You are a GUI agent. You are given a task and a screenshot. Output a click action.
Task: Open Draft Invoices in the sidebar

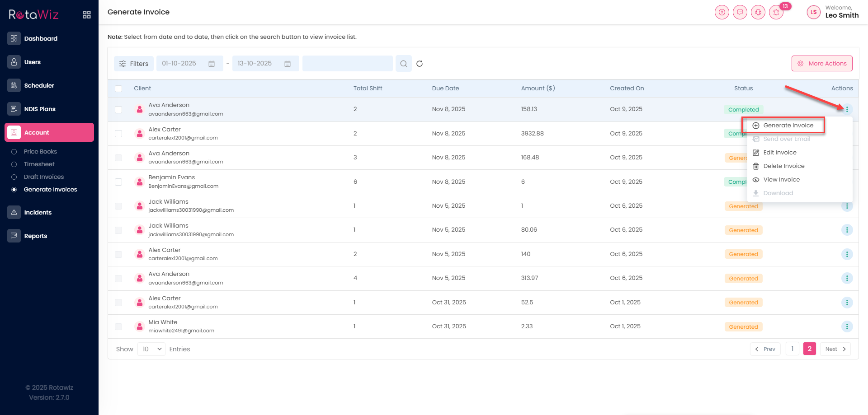44,177
